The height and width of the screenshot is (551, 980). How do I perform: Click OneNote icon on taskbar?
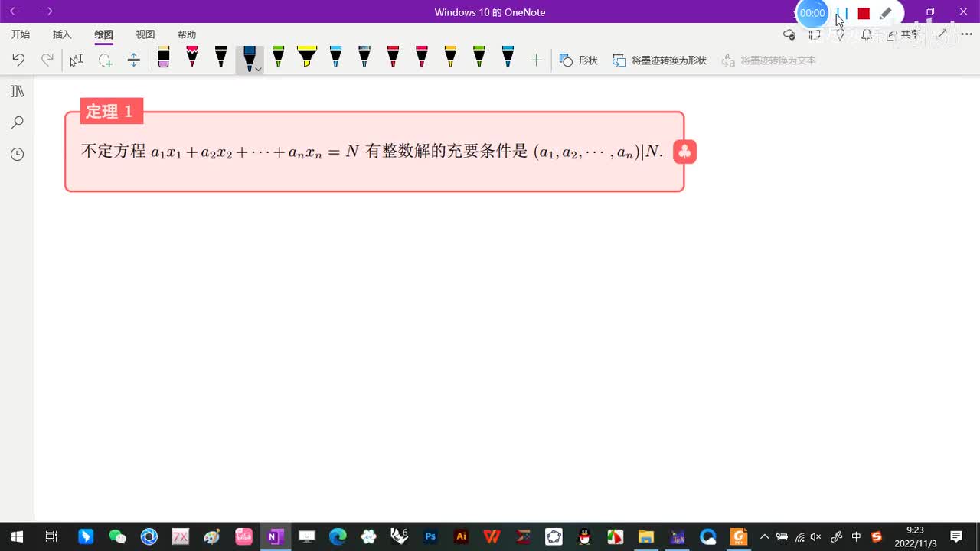click(x=274, y=536)
